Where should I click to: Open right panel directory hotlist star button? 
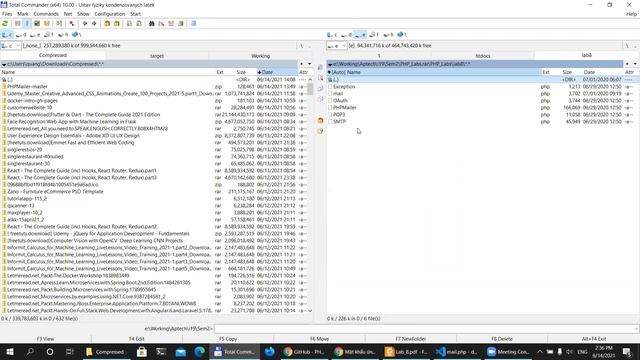point(628,64)
